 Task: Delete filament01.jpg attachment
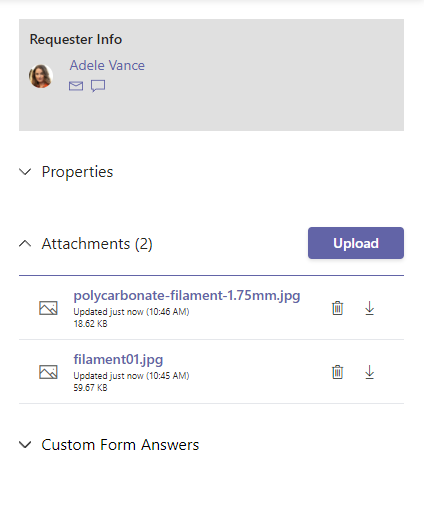point(337,372)
